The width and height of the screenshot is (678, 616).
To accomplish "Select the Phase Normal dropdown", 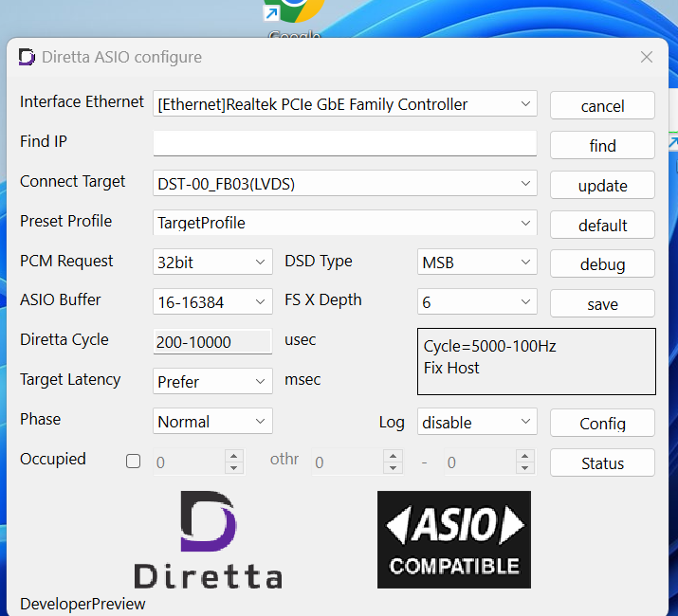I will (x=212, y=421).
